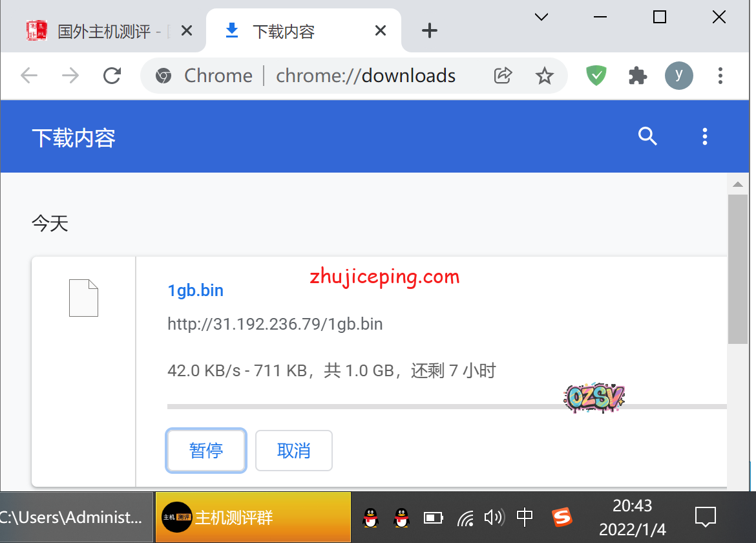Screen dimensions: 756x543
Task: Open the user profile avatar
Action: pyautogui.click(x=678, y=76)
